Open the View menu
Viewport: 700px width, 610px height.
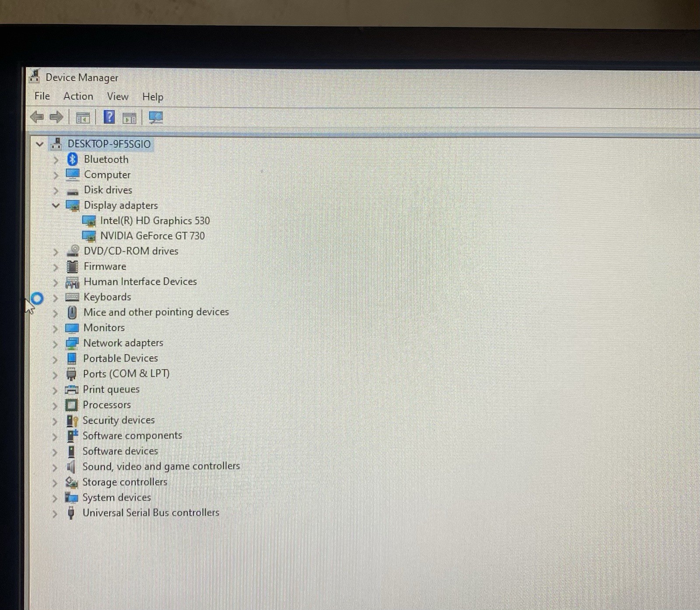pos(118,96)
